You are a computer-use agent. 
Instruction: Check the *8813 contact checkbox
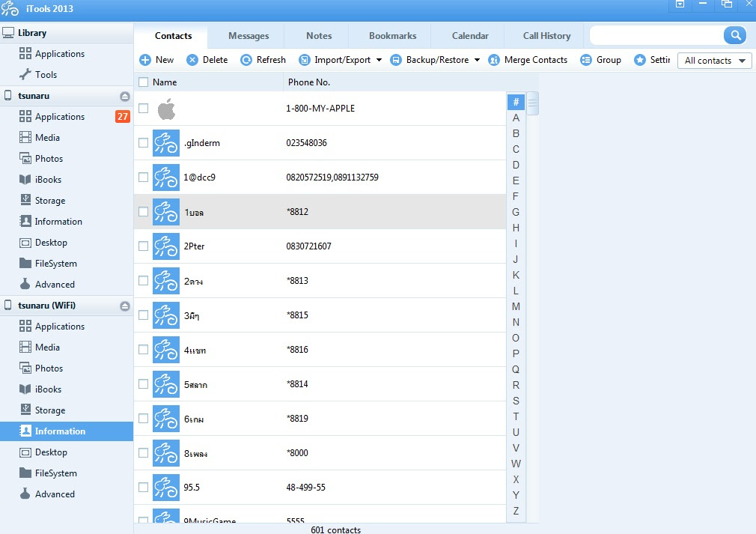tap(143, 280)
